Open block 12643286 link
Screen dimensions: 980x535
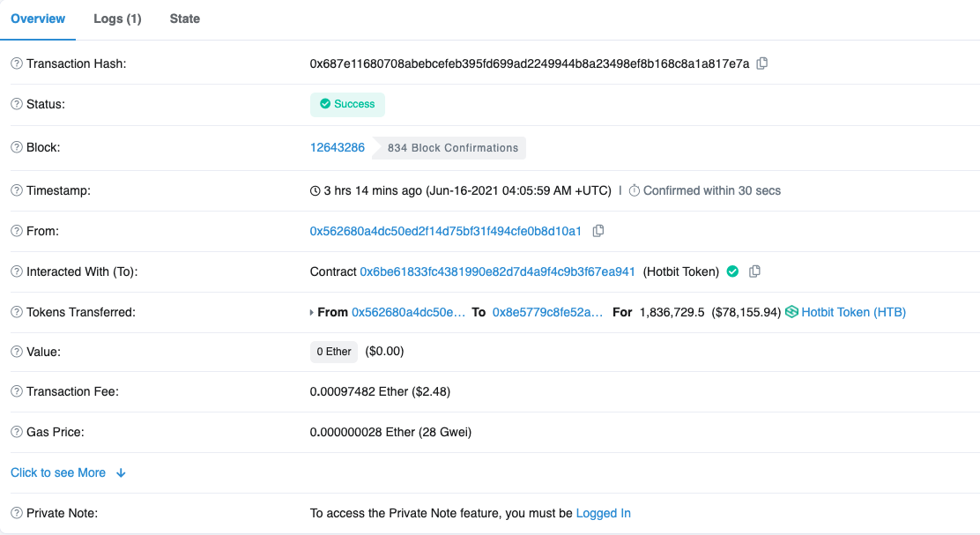(x=338, y=147)
